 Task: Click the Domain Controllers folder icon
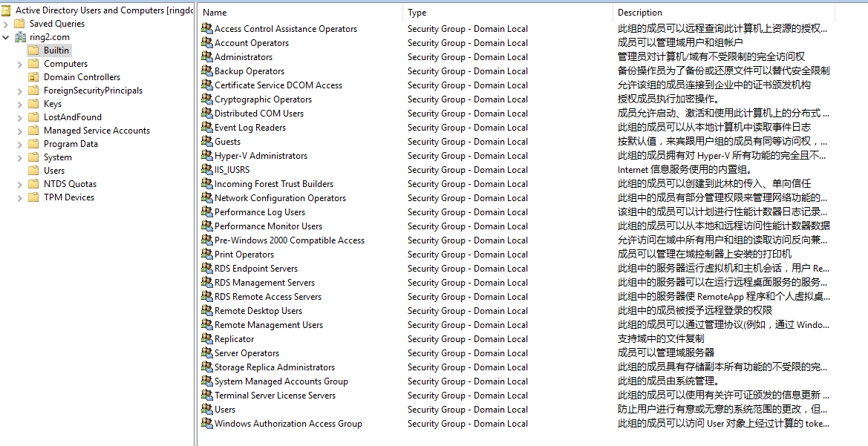(x=33, y=77)
